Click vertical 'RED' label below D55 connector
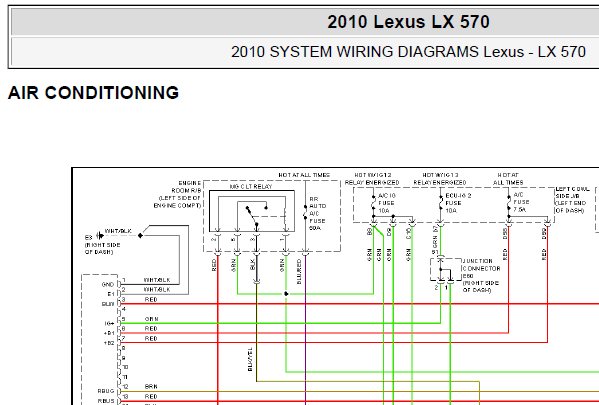This screenshot has height=405, width=599. click(x=505, y=255)
